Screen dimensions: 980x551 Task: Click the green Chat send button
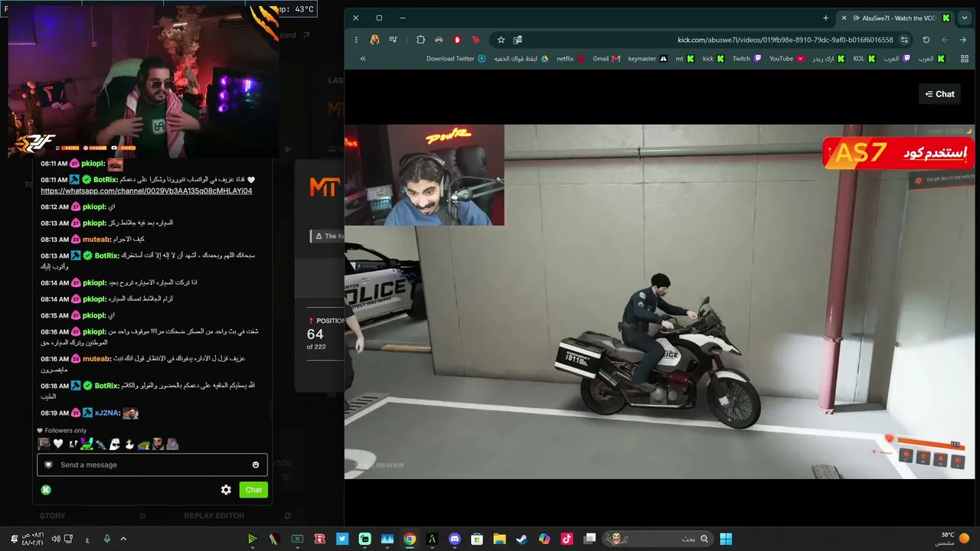(x=253, y=490)
